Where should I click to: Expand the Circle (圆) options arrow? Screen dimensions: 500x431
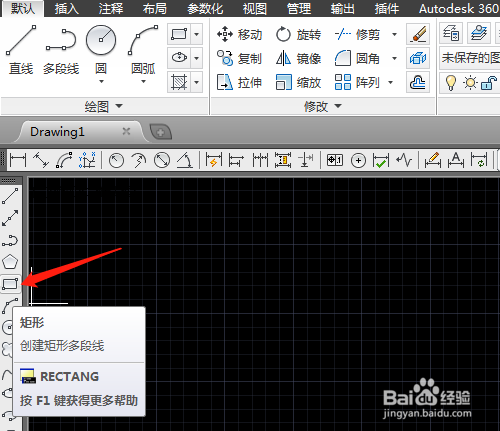(x=101, y=81)
